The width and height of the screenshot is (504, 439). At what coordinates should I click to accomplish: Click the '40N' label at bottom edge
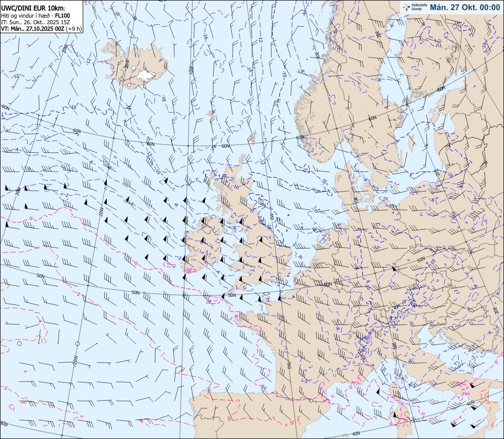point(356,433)
